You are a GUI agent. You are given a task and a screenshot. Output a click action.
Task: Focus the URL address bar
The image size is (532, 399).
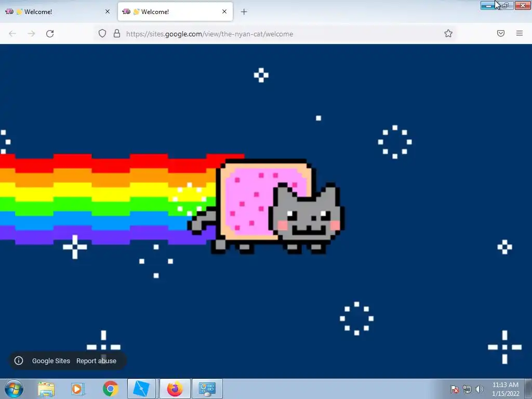point(275,34)
